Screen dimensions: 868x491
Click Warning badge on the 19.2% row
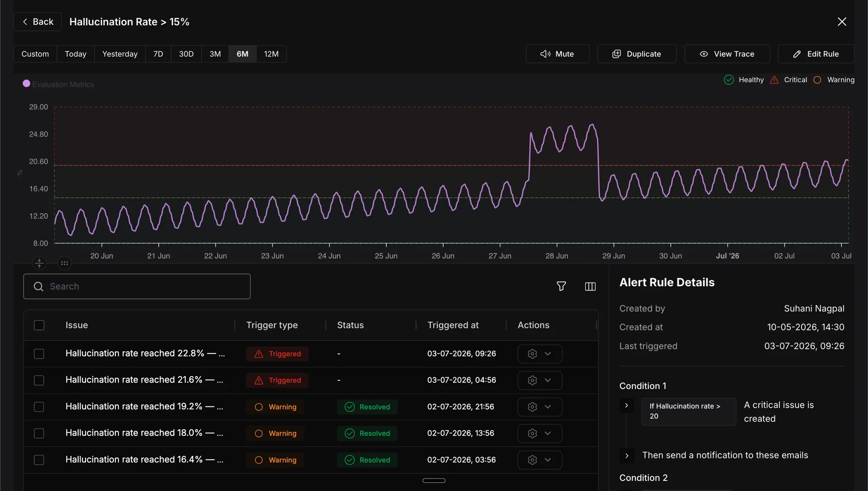tap(275, 407)
